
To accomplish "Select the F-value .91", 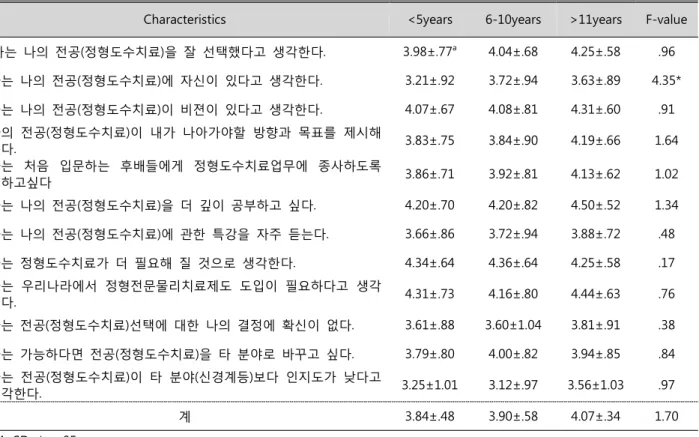I will 666,110.
